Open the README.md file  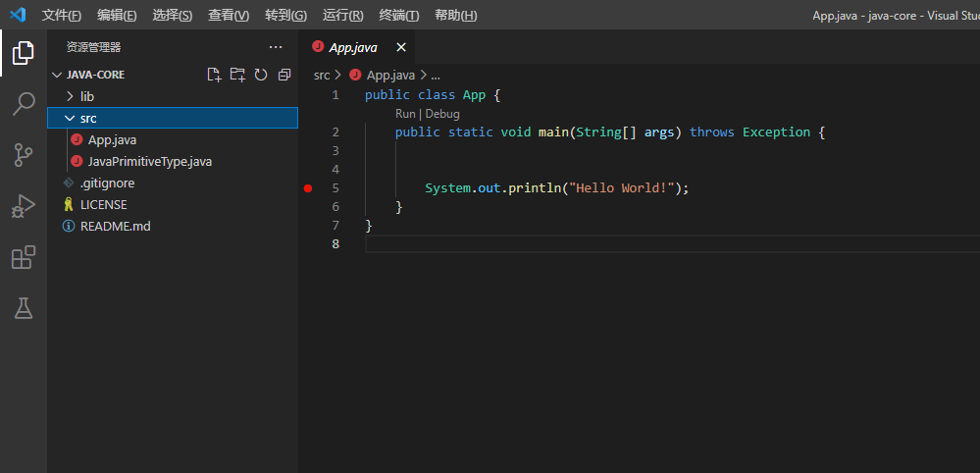click(173, 226)
